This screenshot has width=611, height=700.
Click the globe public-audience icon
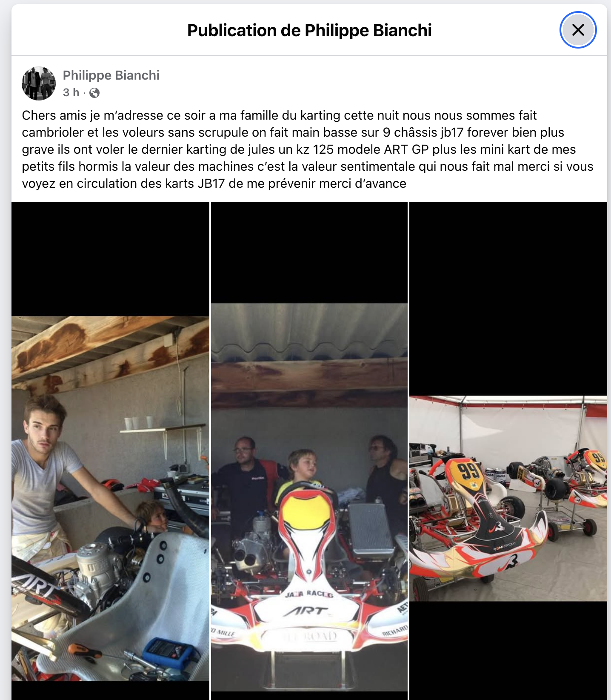click(94, 93)
